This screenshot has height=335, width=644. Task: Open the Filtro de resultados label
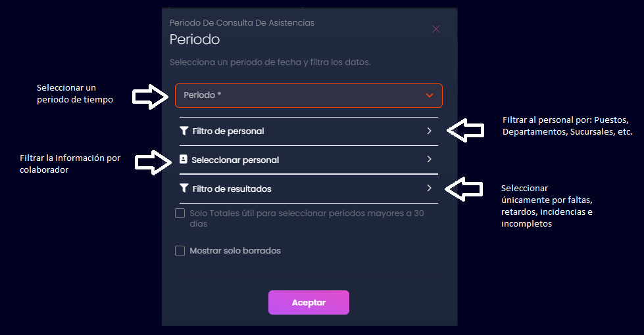coord(232,189)
